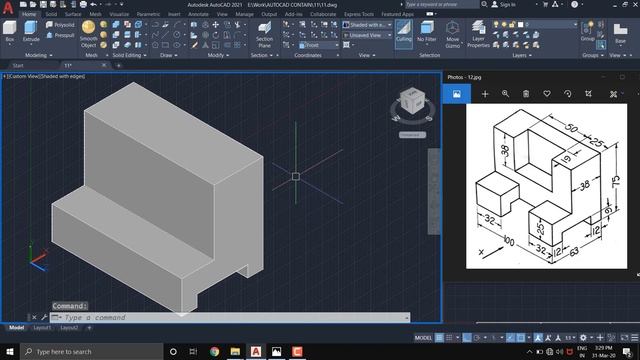Open the Section Plane tool
The width and height of the screenshot is (640, 360).
tap(264, 35)
